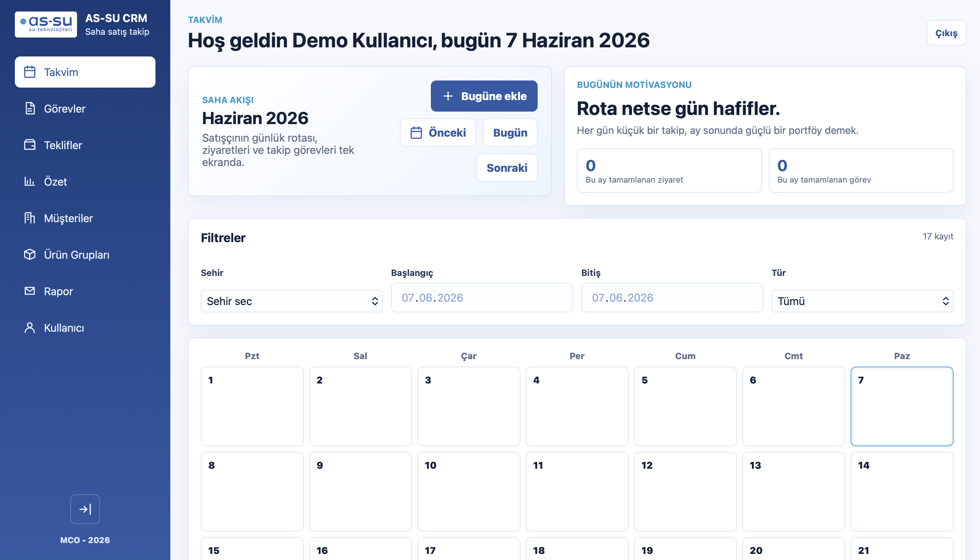This screenshot has width=980, height=560.
Task: Click the plus icon on Bugüne ekle
Action: pyautogui.click(x=448, y=96)
